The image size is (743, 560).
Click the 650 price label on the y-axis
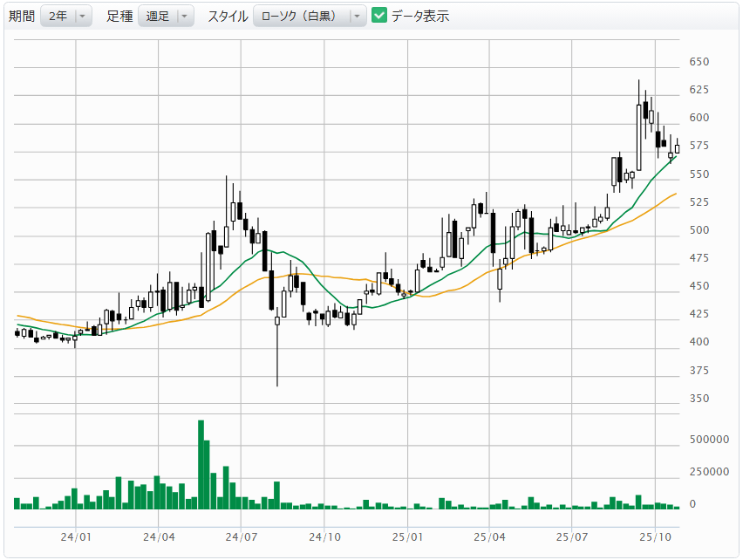coord(699,62)
